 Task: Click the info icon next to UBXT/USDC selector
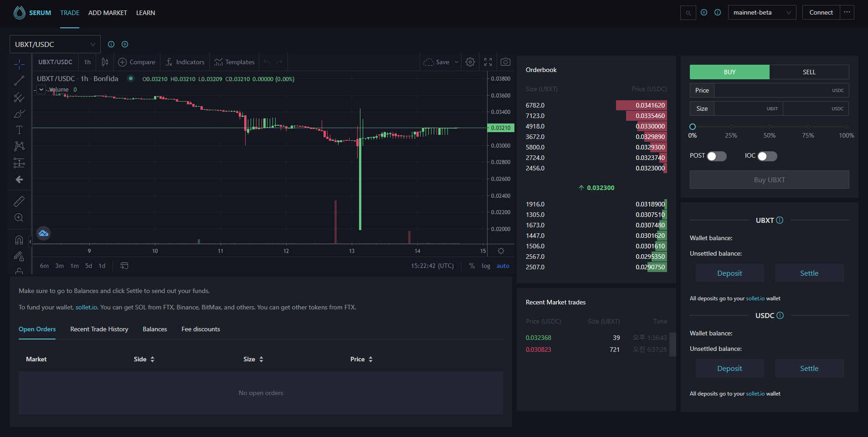point(111,44)
